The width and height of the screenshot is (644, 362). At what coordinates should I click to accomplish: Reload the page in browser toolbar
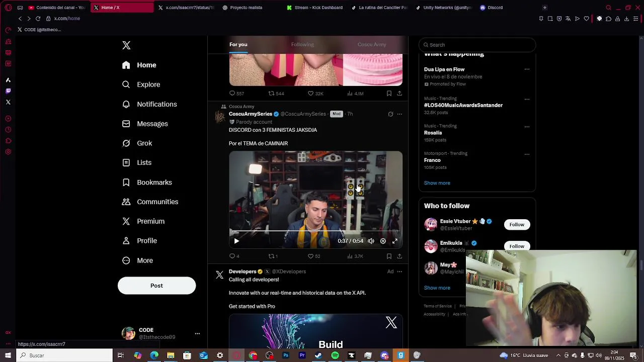38,19
